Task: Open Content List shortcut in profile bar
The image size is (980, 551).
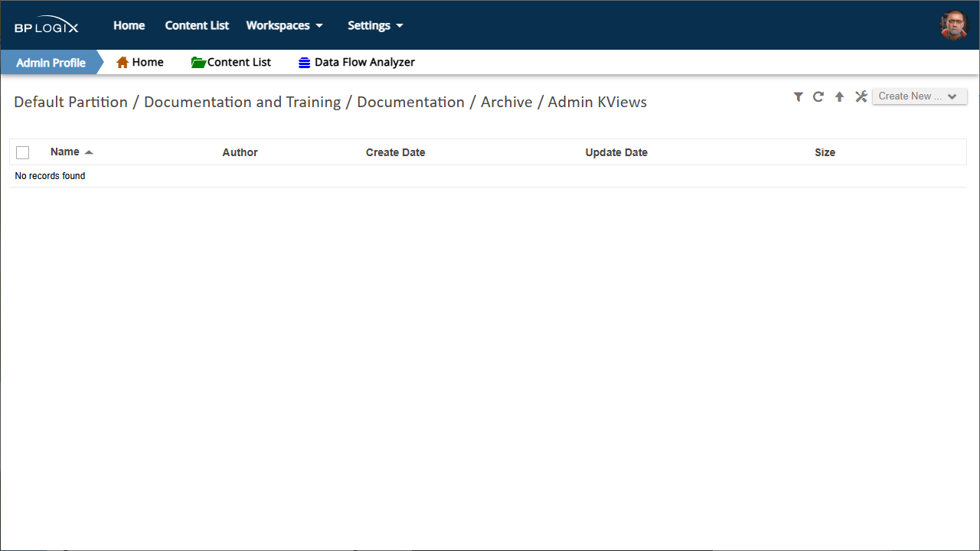Action: [231, 63]
